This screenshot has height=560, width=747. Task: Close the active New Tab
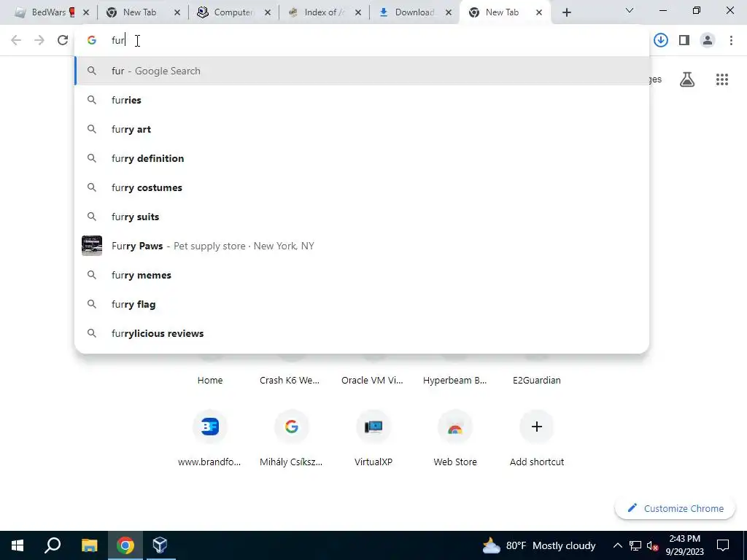coord(539,13)
